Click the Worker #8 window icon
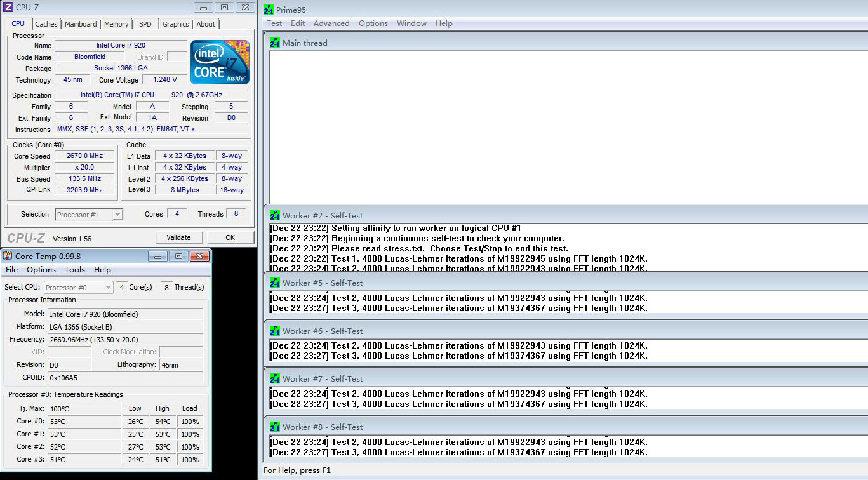The image size is (868, 480). point(275,427)
